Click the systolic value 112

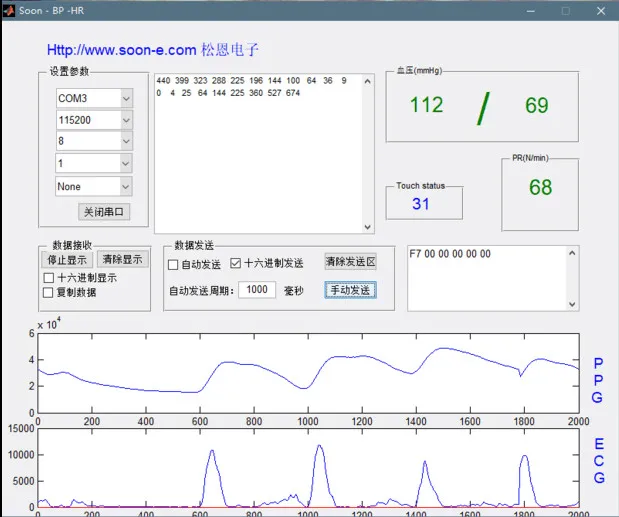pos(426,105)
